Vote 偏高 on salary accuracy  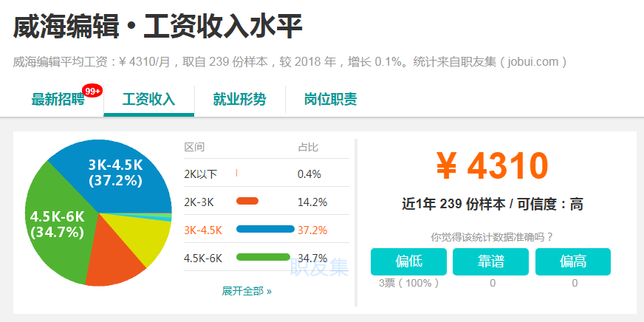click(573, 261)
